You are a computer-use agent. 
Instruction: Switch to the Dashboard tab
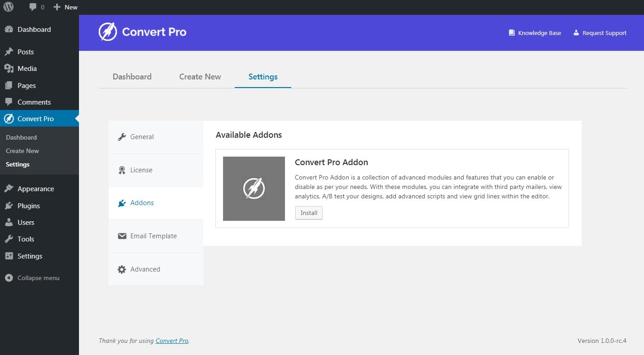132,77
